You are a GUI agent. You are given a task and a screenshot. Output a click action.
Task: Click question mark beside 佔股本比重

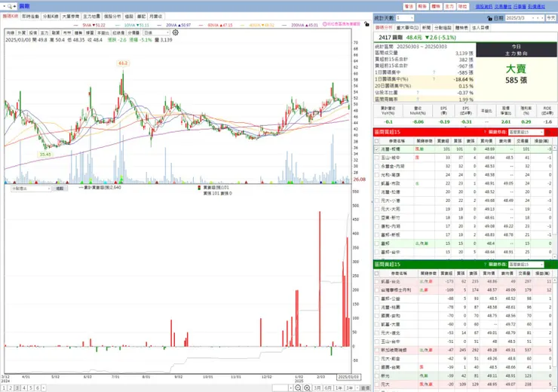coord(418,93)
